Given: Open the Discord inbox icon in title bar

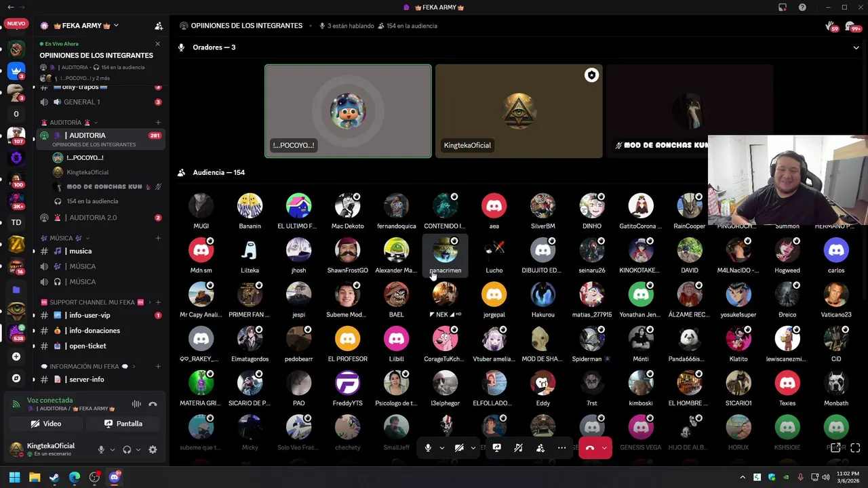Looking at the screenshot, I should pos(782,7).
